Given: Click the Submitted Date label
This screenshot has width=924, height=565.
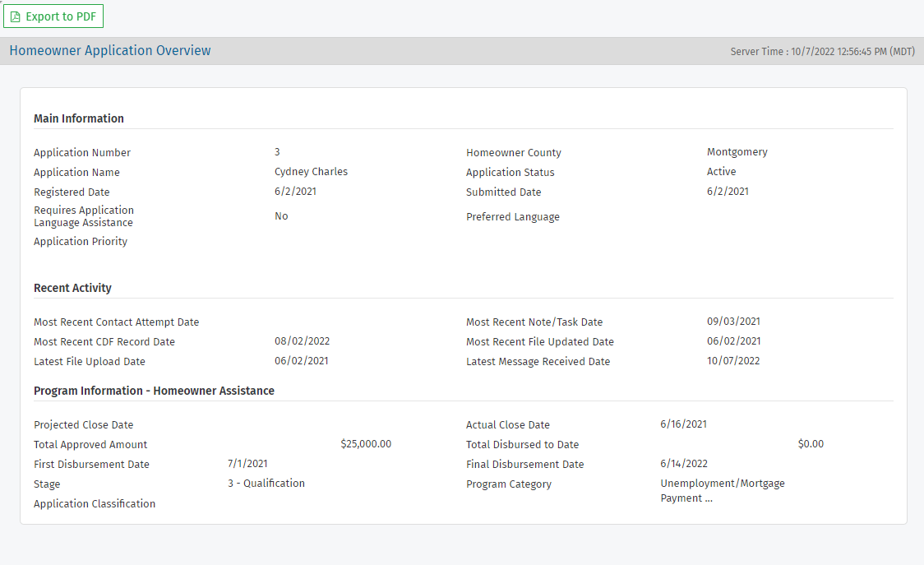Looking at the screenshot, I should (504, 192).
